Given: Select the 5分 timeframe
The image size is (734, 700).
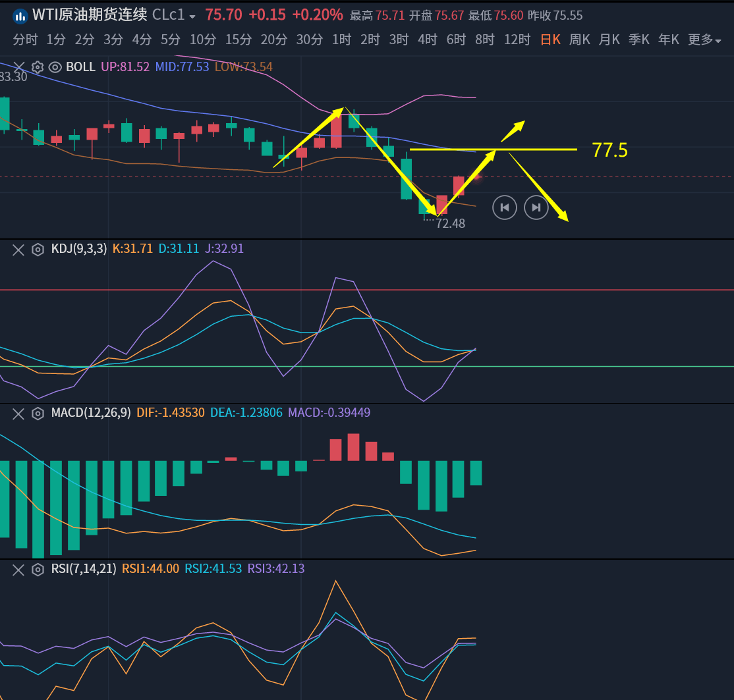Looking at the screenshot, I should pos(171,40).
